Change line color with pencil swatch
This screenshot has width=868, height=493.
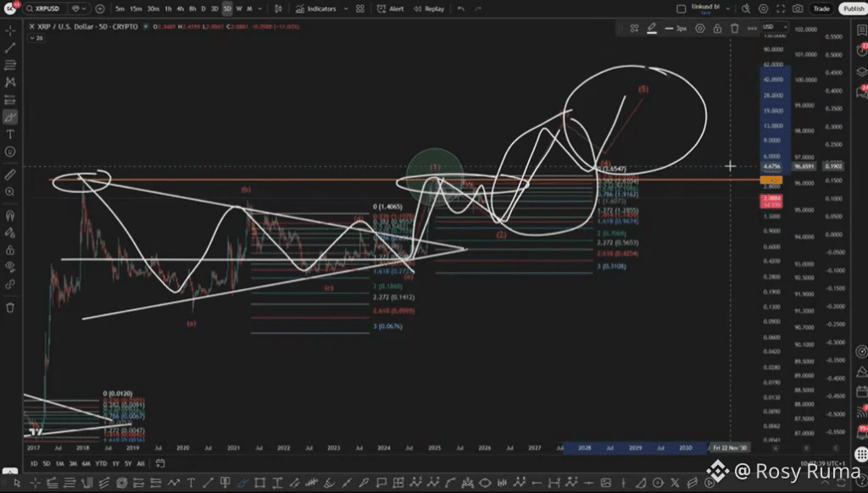(652, 28)
